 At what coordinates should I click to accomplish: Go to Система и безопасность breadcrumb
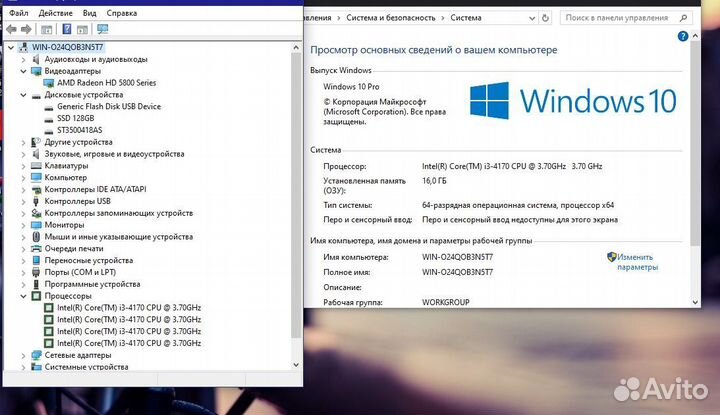(390, 18)
